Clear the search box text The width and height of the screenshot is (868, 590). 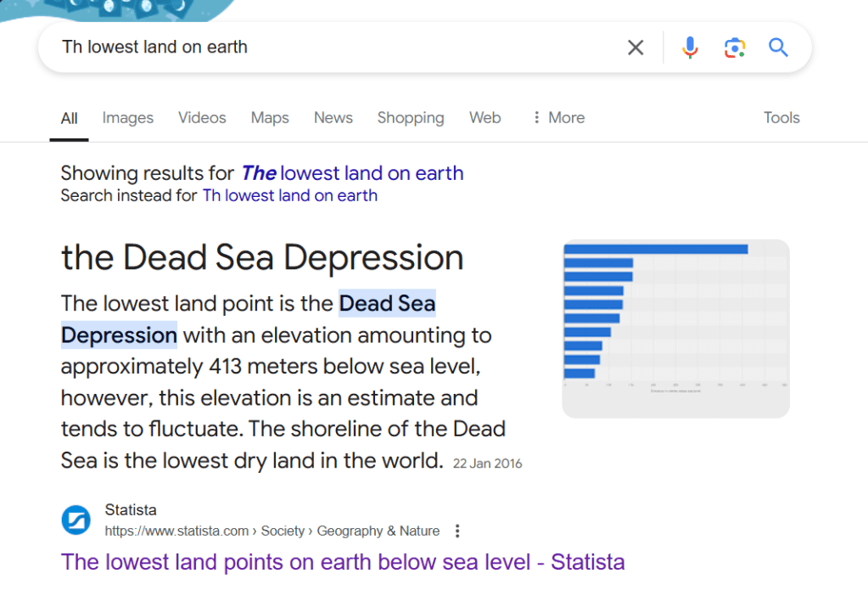tap(636, 48)
